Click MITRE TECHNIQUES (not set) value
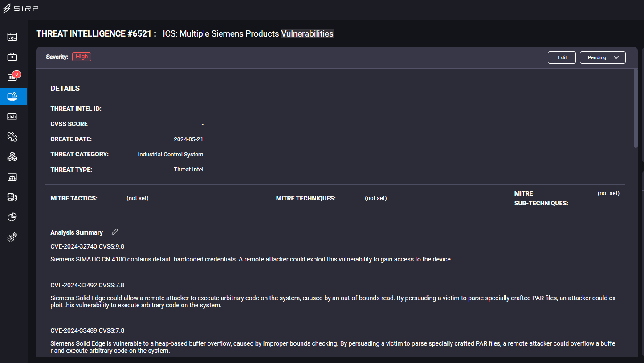Screen dimensions: 644x363 [x=376, y=198]
